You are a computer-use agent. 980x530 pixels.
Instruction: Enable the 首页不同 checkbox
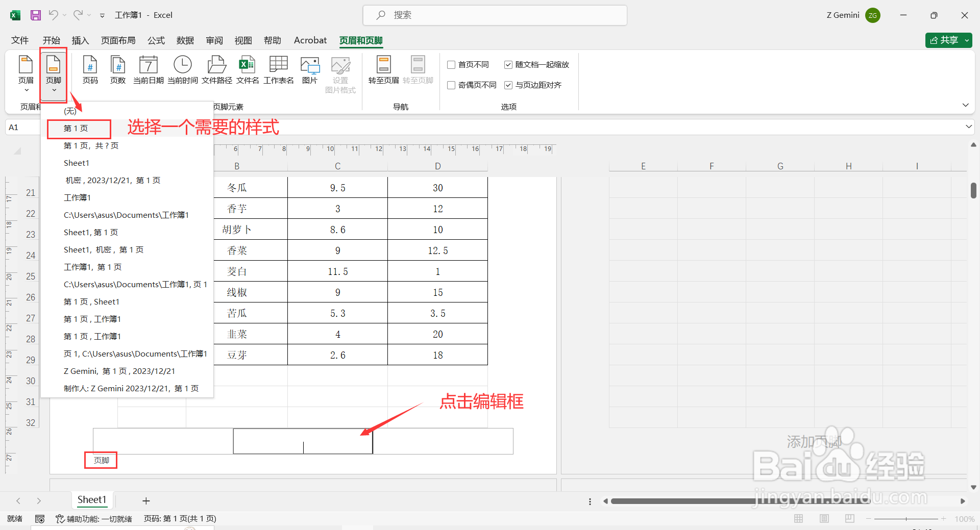451,65
